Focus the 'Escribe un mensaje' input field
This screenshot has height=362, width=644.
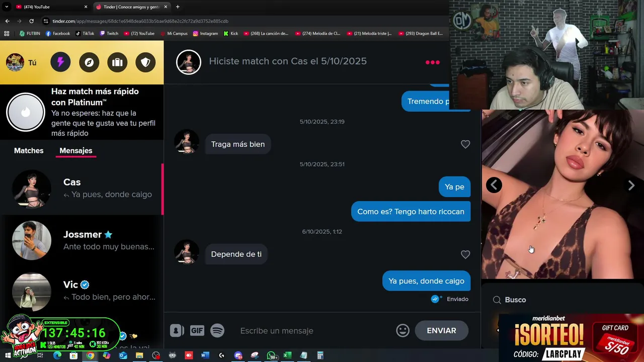click(314, 330)
